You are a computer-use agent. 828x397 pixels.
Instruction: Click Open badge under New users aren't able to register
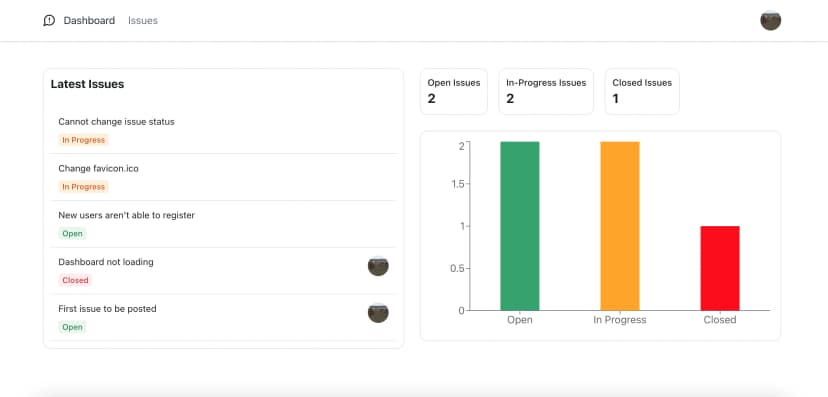[x=72, y=233]
